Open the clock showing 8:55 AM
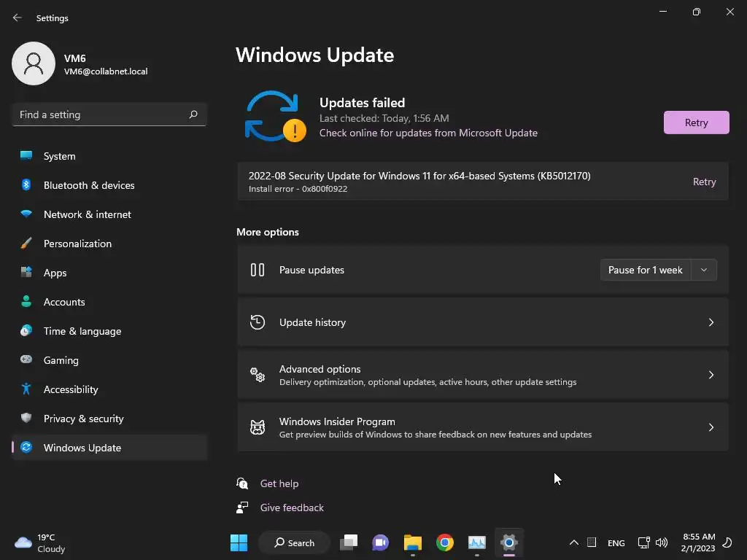 pyautogui.click(x=698, y=542)
